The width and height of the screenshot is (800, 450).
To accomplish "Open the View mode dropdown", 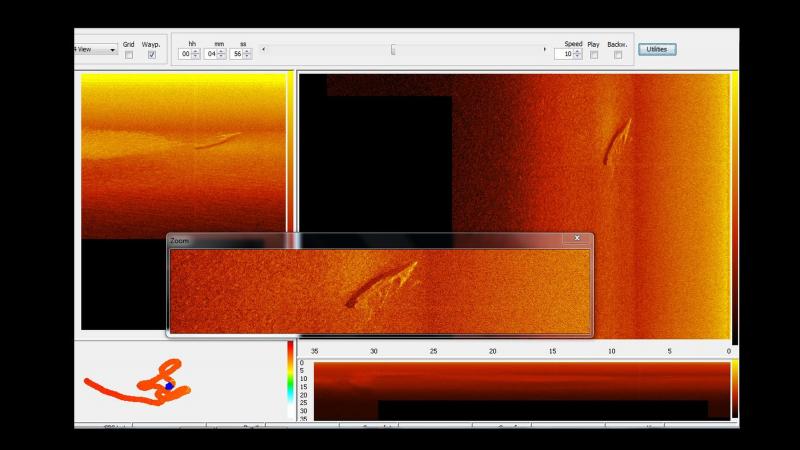I will tap(111, 49).
